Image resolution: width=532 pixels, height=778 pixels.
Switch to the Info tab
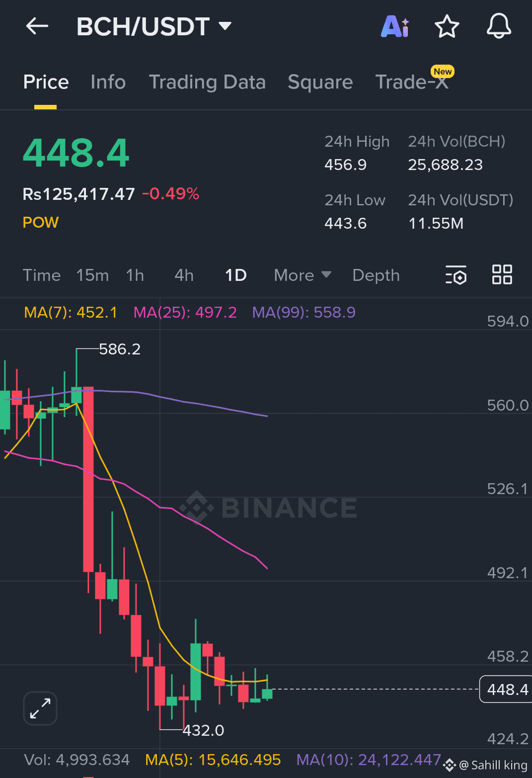(108, 82)
